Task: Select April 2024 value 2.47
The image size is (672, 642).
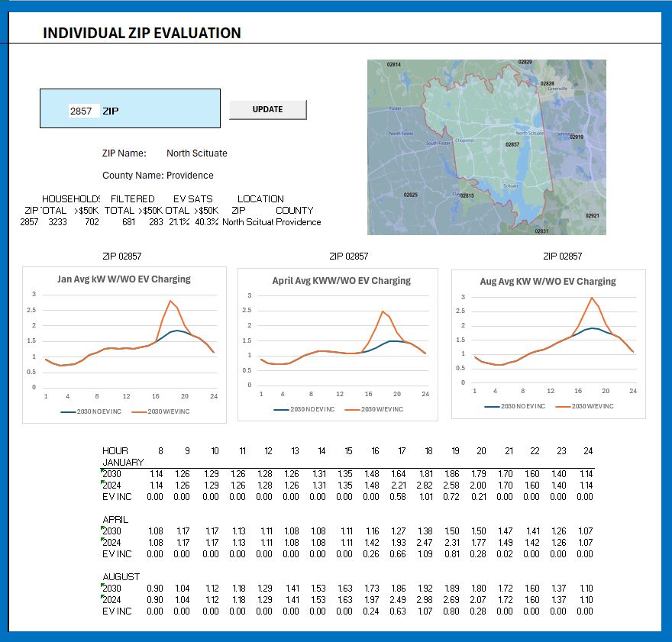Action: point(425,543)
